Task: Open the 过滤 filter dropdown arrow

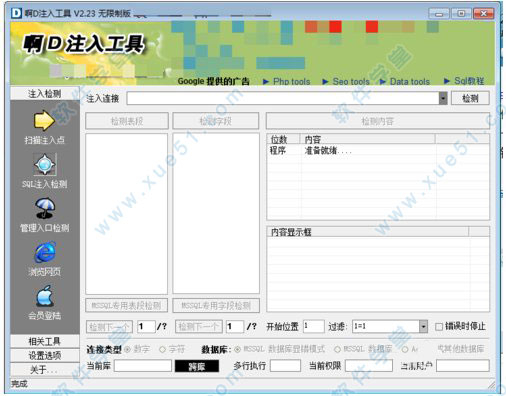Action: click(423, 326)
